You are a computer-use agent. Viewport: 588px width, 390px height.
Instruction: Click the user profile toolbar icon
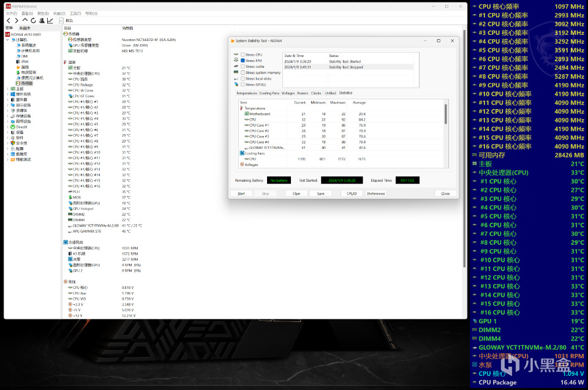tap(42, 20)
